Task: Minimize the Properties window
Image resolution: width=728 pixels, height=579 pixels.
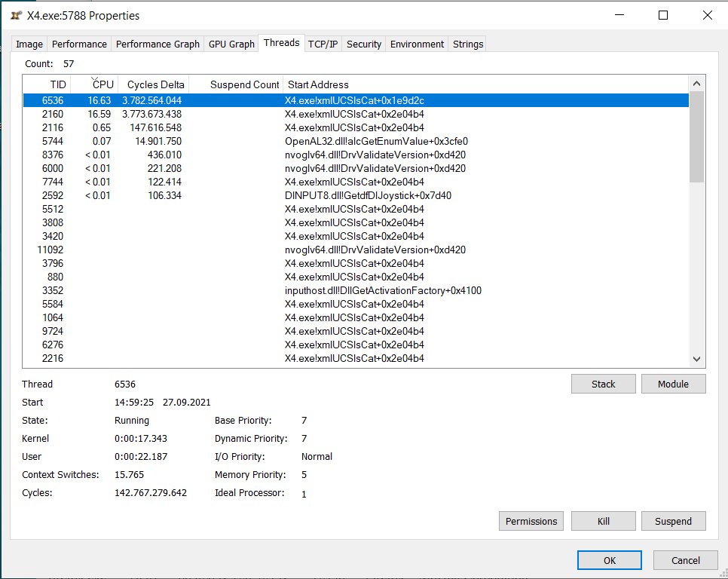Action: click(619, 15)
